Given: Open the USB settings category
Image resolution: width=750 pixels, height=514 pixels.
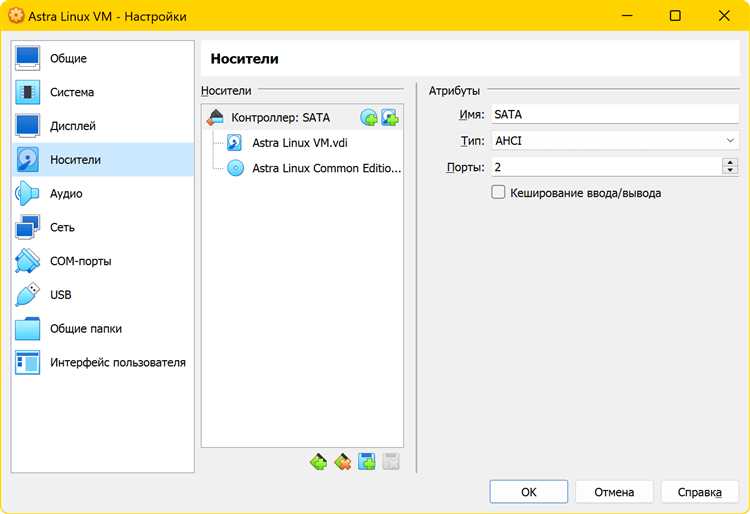Looking at the screenshot, I should (102, 295).
